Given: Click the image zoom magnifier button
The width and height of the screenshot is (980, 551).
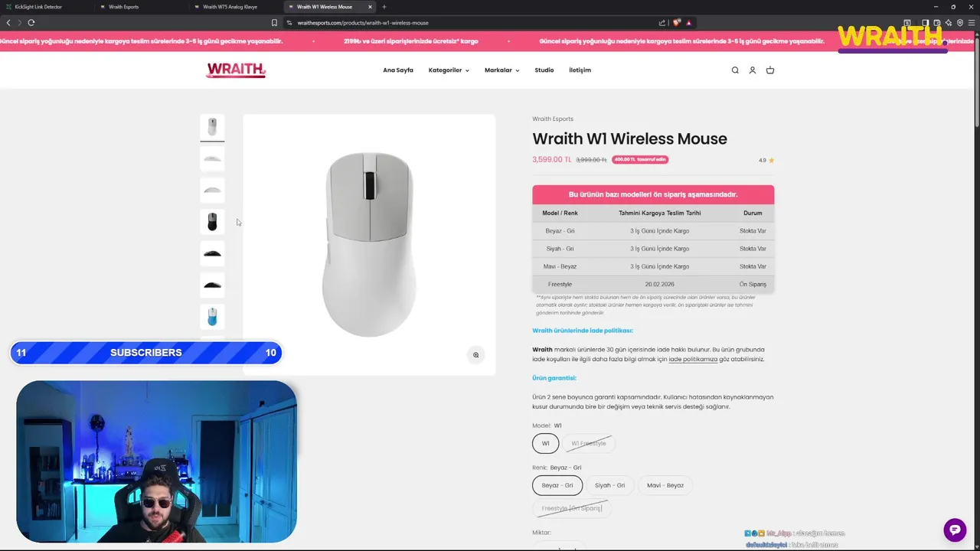Looking at the screenshot, I should (x=475, y=355).
